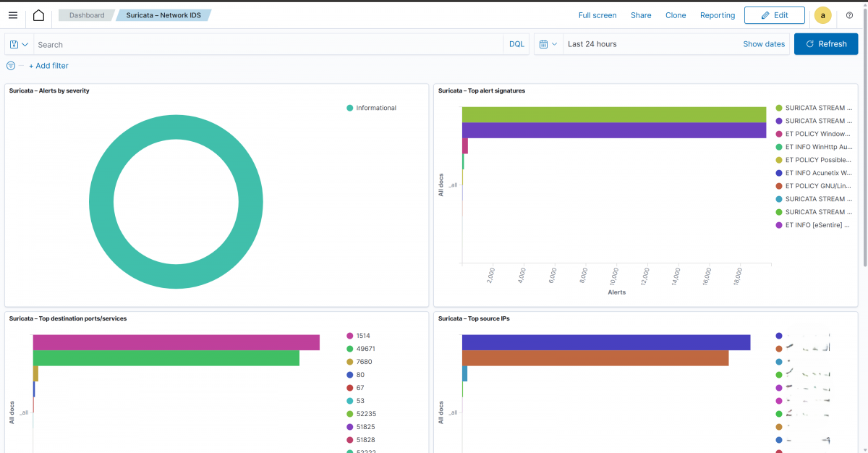The image size is (868, 453).
Task: Click the Edit button
Action: pyautogui.click(x=774, y=14)
